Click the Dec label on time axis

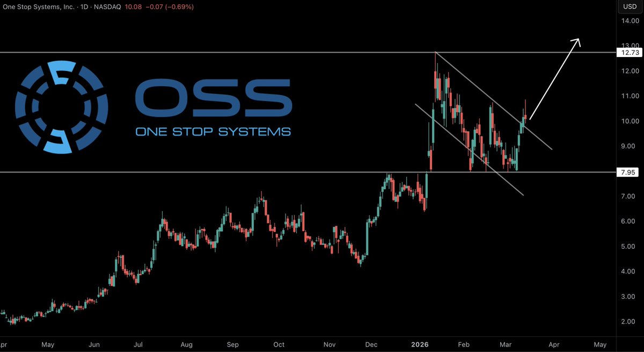point(371,344)
